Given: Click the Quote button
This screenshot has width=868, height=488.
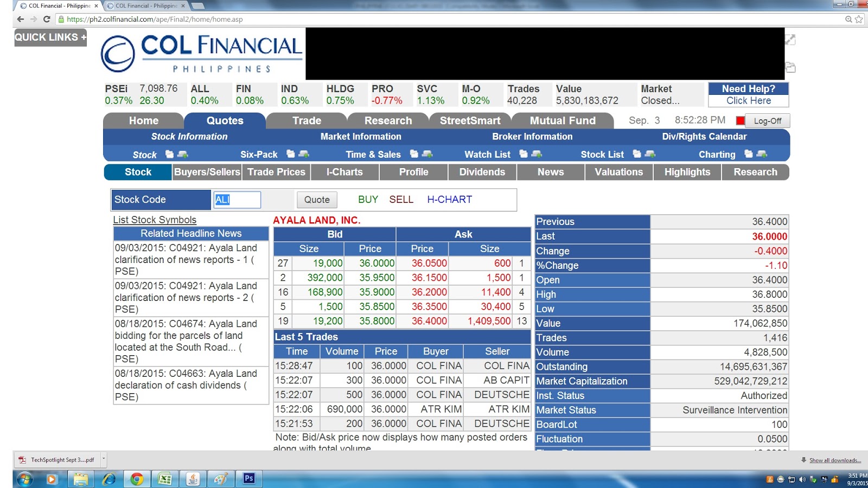Looking at the screenshot, I should (x=317, y=200).
